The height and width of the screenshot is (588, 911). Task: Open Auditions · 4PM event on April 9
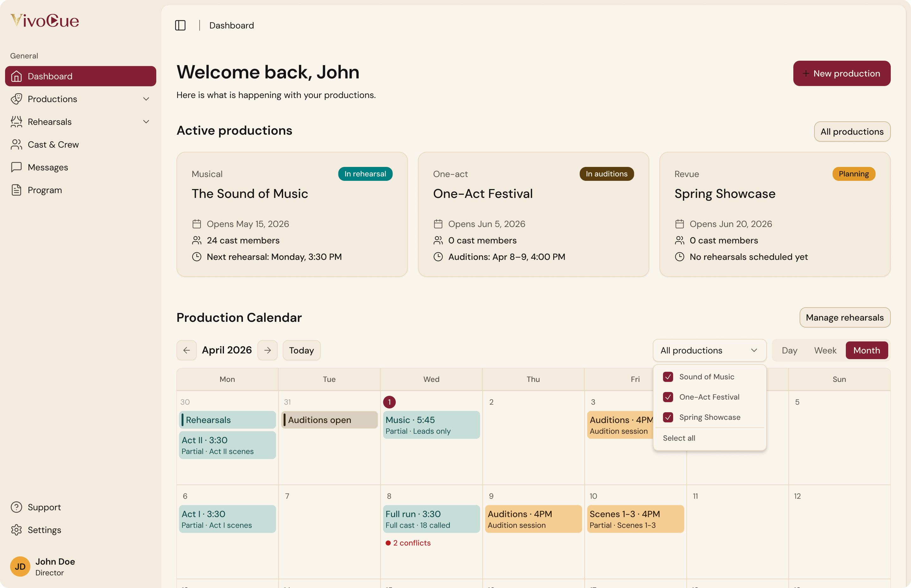533,519
